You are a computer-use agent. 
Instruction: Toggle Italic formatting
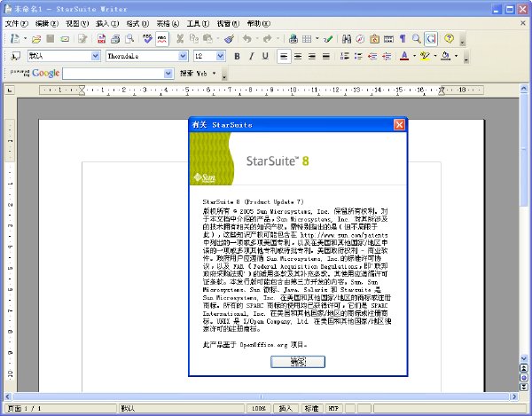(x=251, y=57)
